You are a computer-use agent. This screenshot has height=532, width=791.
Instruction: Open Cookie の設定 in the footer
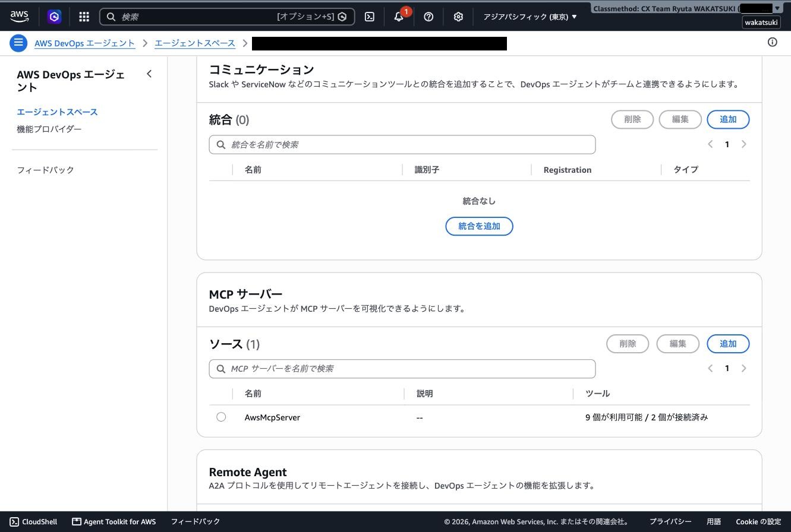pyautogui.click(x=758, y=522)
